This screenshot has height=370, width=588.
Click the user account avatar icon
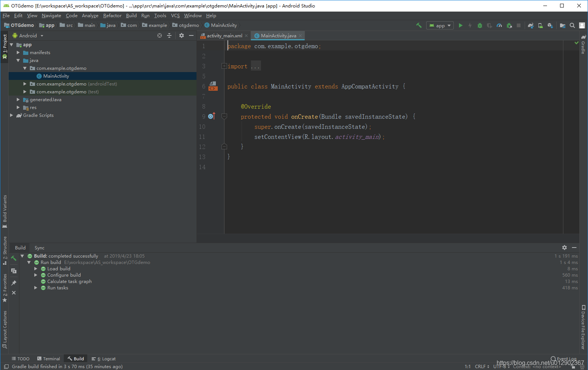(x=582, y=25)
